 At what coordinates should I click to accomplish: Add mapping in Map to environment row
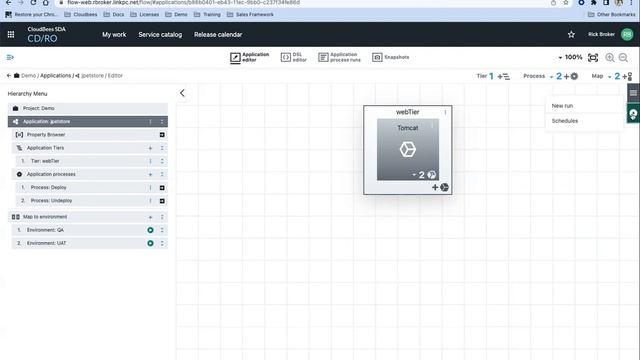pyautogui.click(x=150, y=217)
